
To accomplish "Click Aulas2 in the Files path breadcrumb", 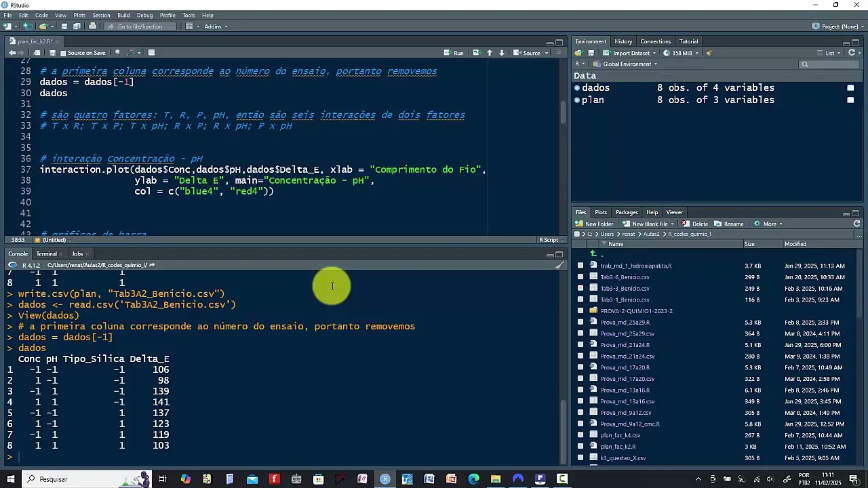I will pos(651,234).
